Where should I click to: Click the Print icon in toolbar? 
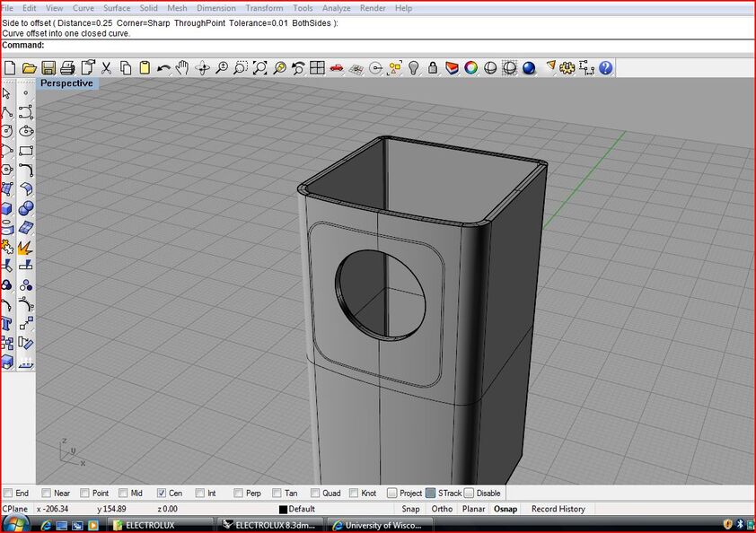(x=67, y=68)
